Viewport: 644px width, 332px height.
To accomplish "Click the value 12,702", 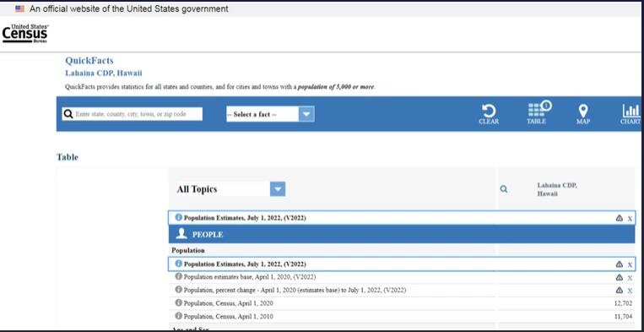I will [x=624, y=303].
